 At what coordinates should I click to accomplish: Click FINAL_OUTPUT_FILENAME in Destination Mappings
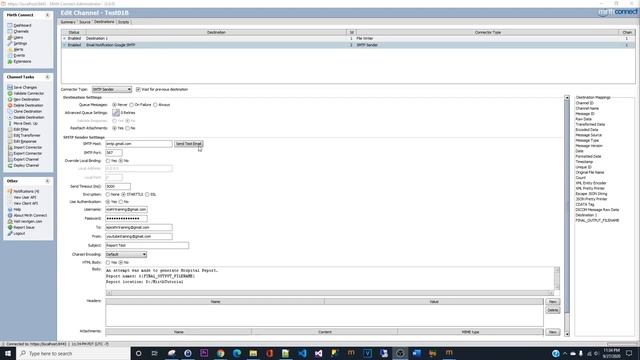598,220
